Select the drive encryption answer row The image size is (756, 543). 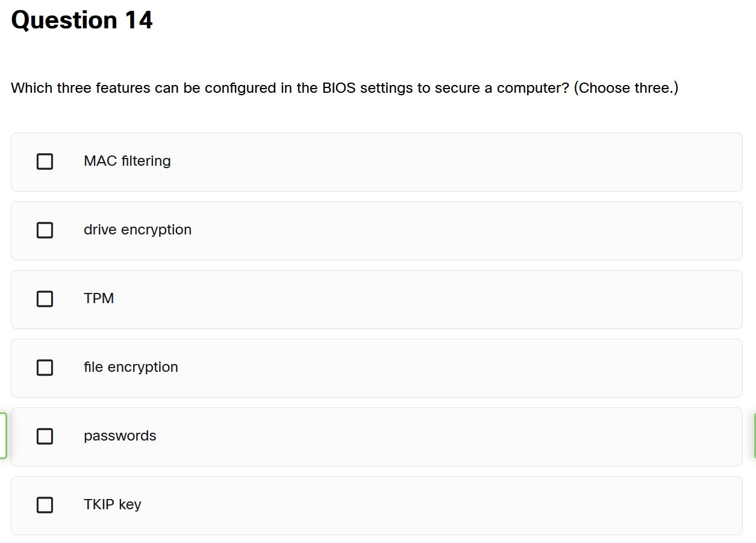click(x=378, y=230)
